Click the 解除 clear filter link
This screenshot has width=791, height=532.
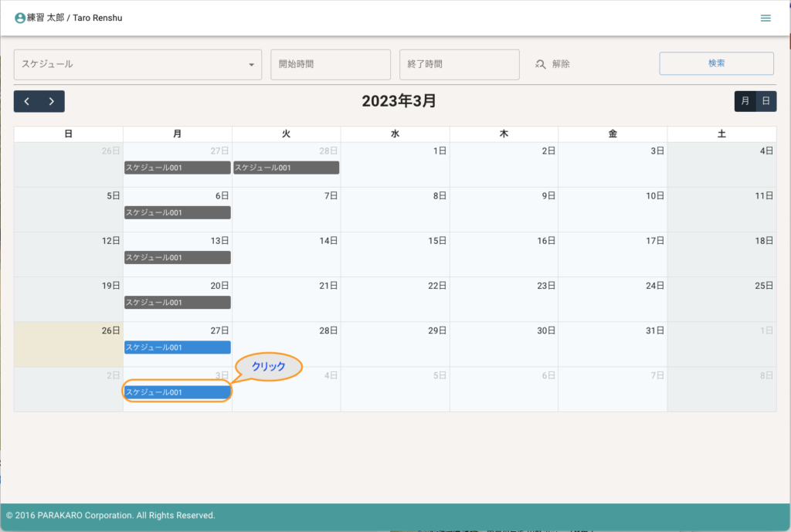[561, 64]
